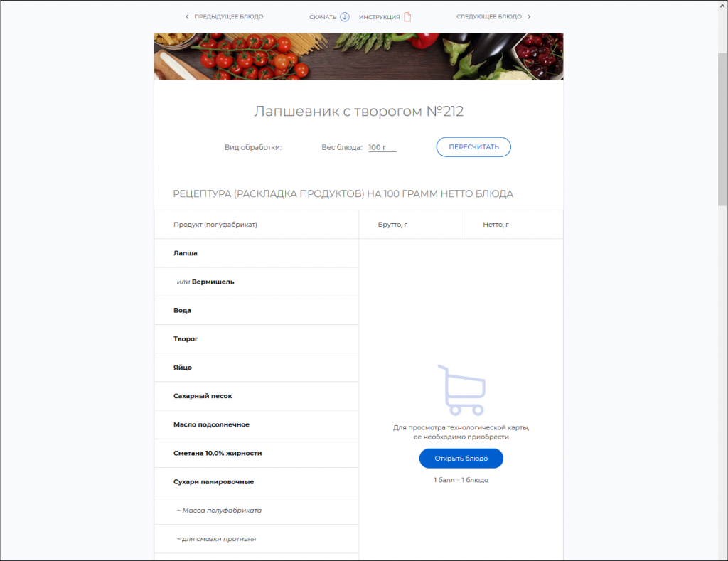Click the shopping cart icon
This screenshot has width=728, height=561.
click(461, 390)
